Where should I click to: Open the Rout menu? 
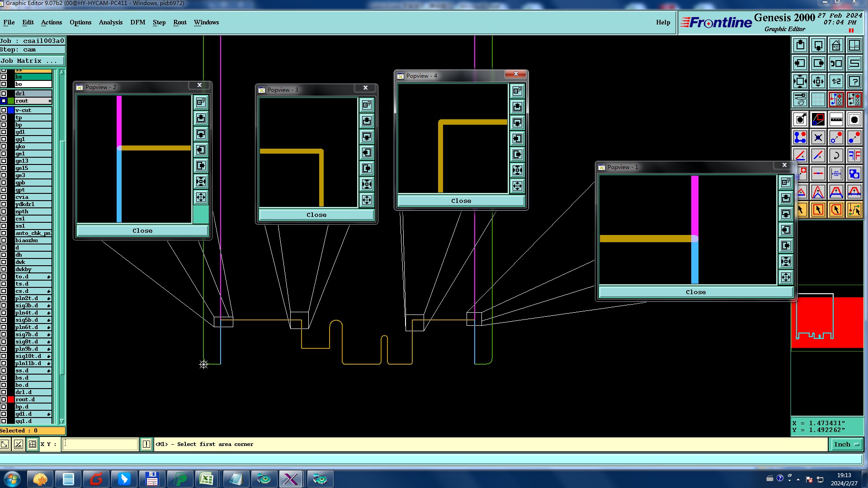pos(180,22)
